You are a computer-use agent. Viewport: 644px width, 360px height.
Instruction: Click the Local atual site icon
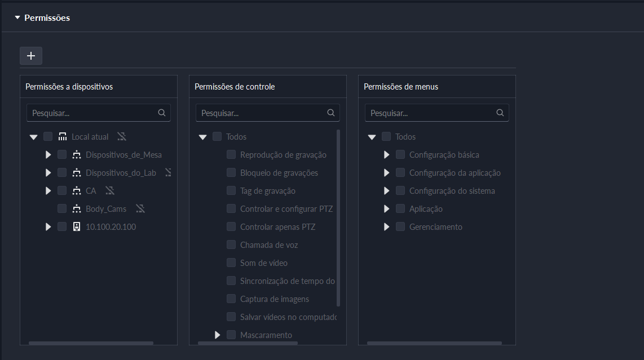click(62, 137)
